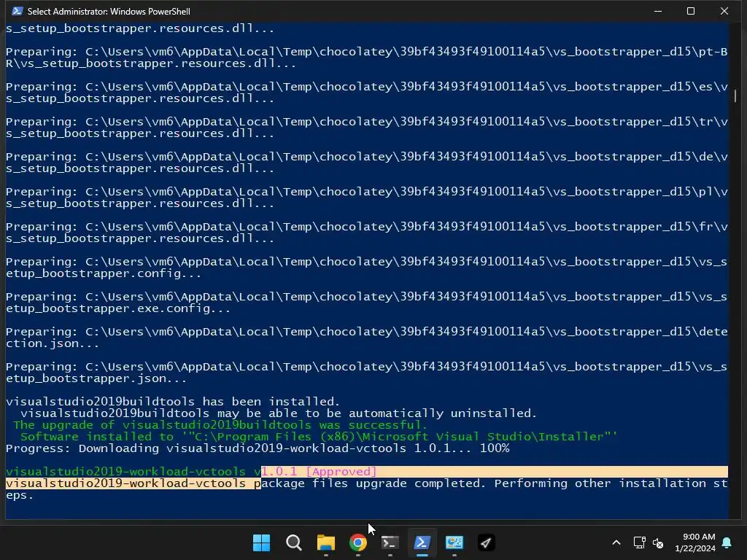
Task: Click the Preparing line ending 'd15\fr\v'
Action: (366, 227)
